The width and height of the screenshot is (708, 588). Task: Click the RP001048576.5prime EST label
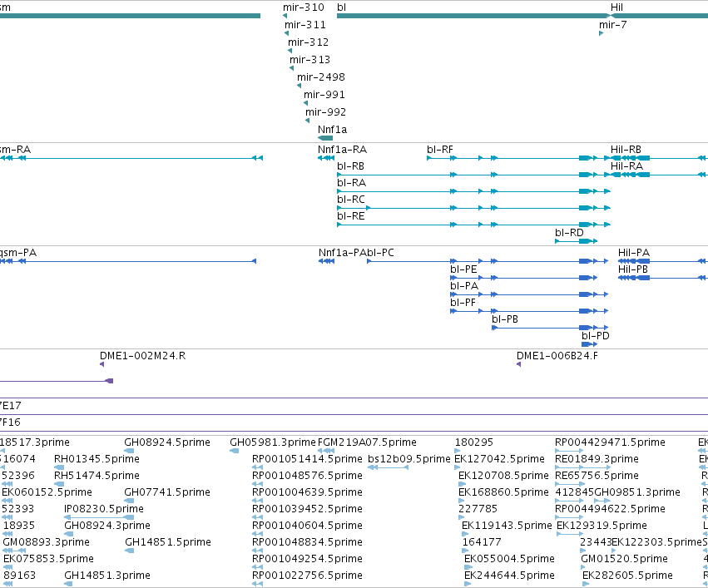click(307, 476)
